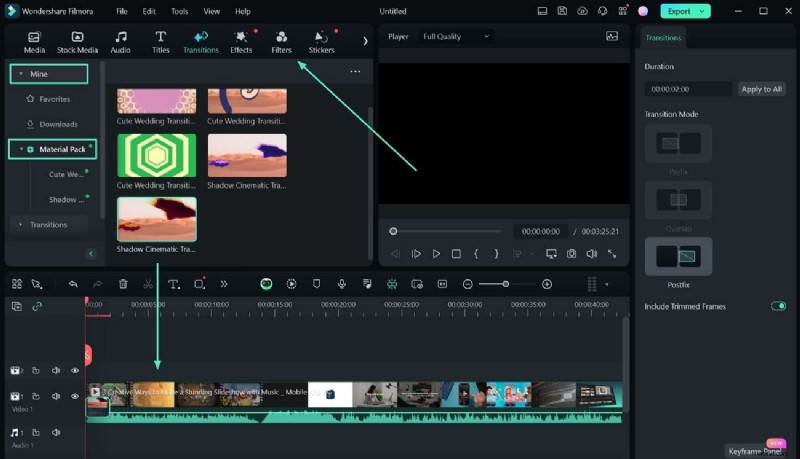Toggle Include Trimmed Frames switch
This screenshot has width=800, height=459.
coord(778,306)
